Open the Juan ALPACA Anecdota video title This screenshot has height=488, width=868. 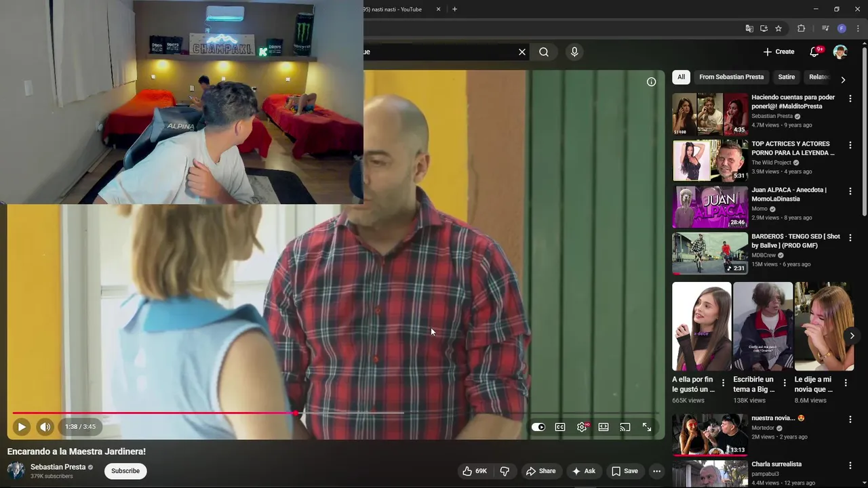click(x=789, y=195)
